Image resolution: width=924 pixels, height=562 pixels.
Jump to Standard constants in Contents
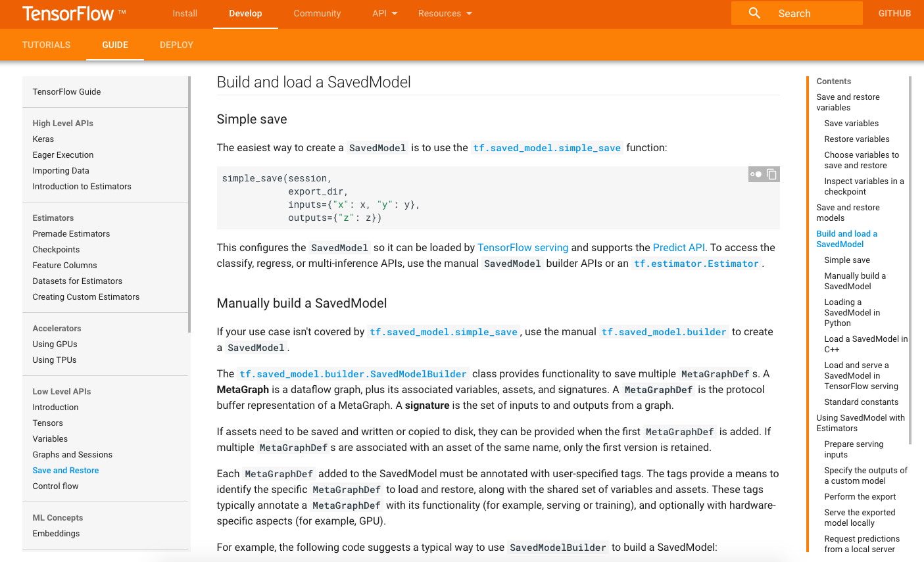[x=861, y=402]
